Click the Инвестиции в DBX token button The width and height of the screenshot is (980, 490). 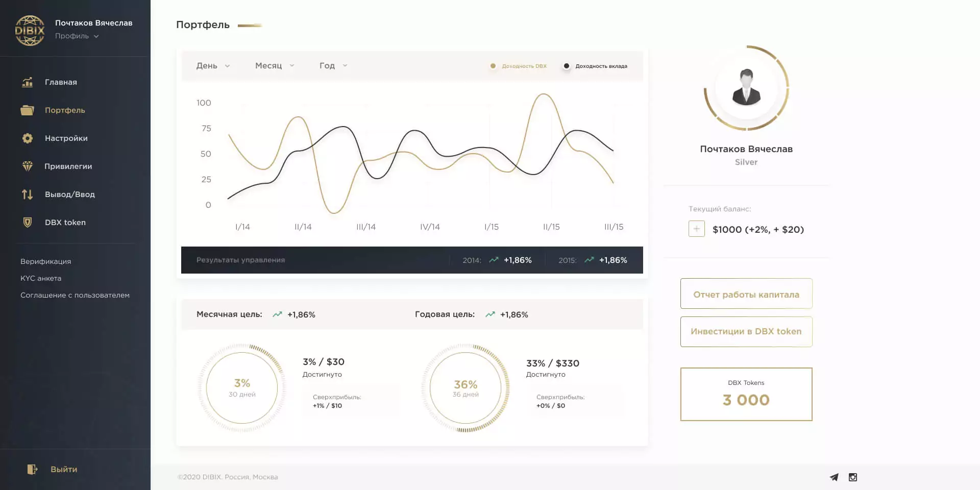click(746, 332)
